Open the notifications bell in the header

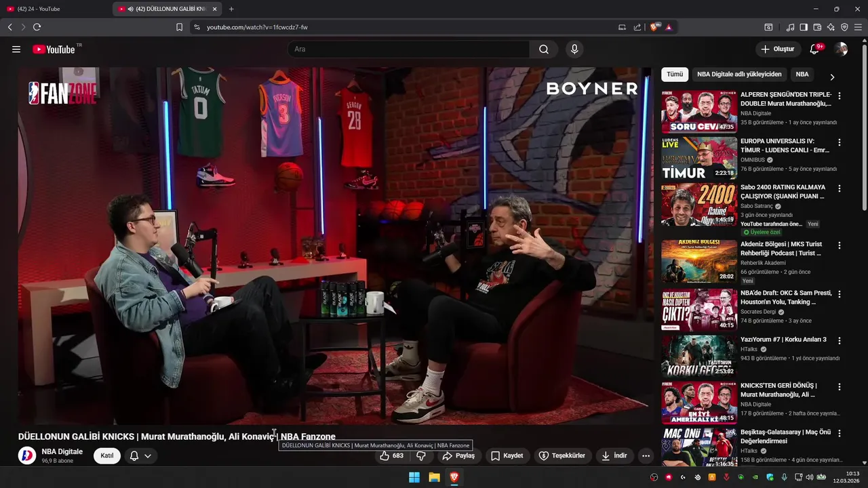tap(814, 49)
